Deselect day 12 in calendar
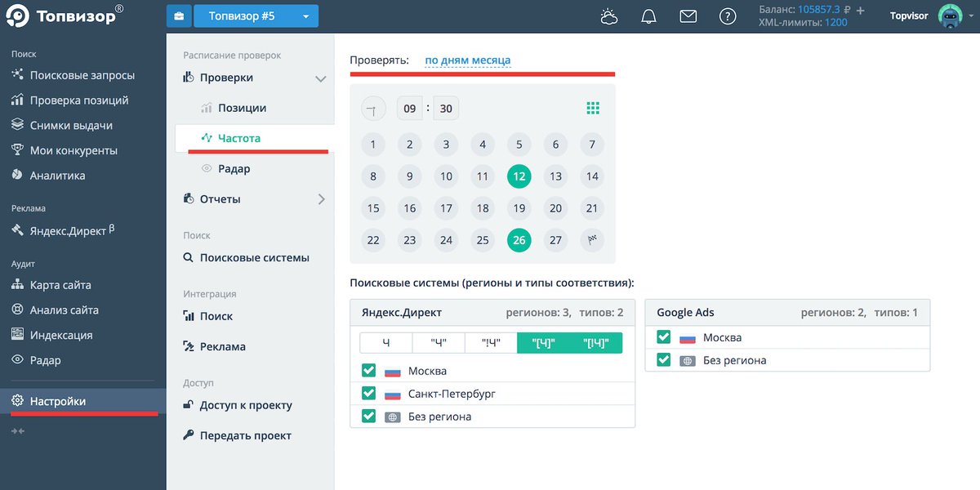This screenshot has width=980, height=490. 519,176
